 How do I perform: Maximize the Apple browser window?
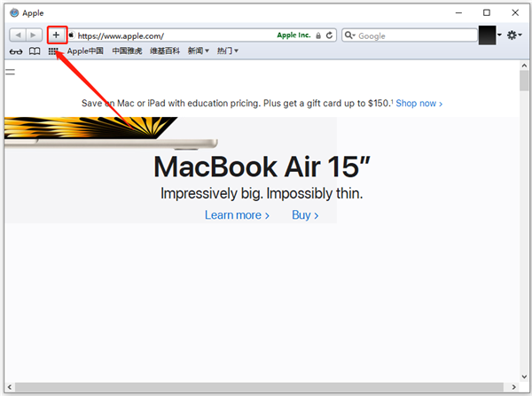(487, 13)
